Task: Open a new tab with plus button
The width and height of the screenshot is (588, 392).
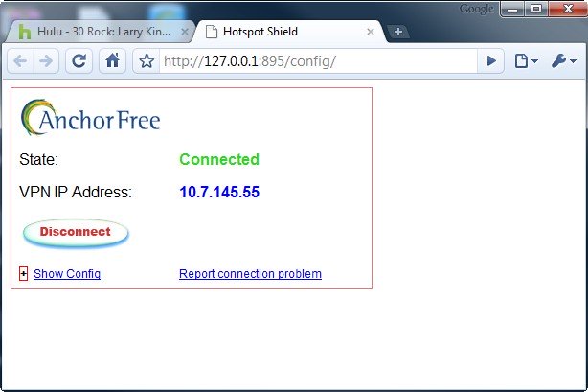Action: tap(397, 32)
